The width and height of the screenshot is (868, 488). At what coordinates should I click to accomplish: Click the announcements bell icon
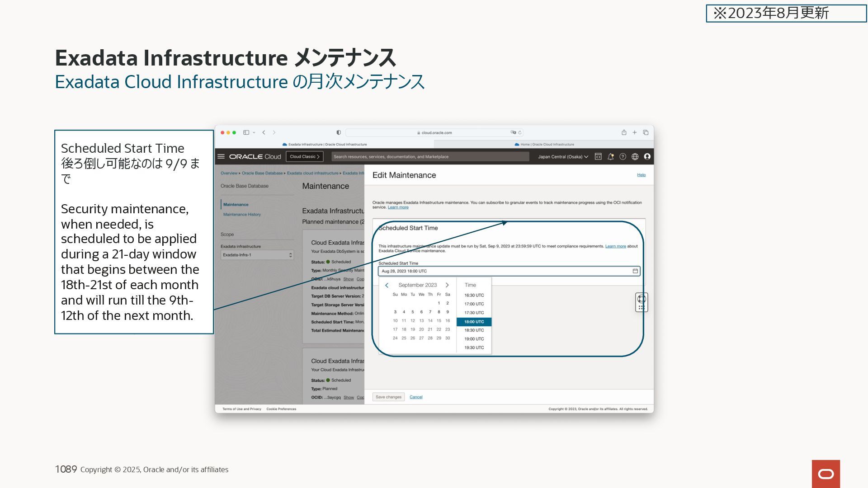(610, 157)
